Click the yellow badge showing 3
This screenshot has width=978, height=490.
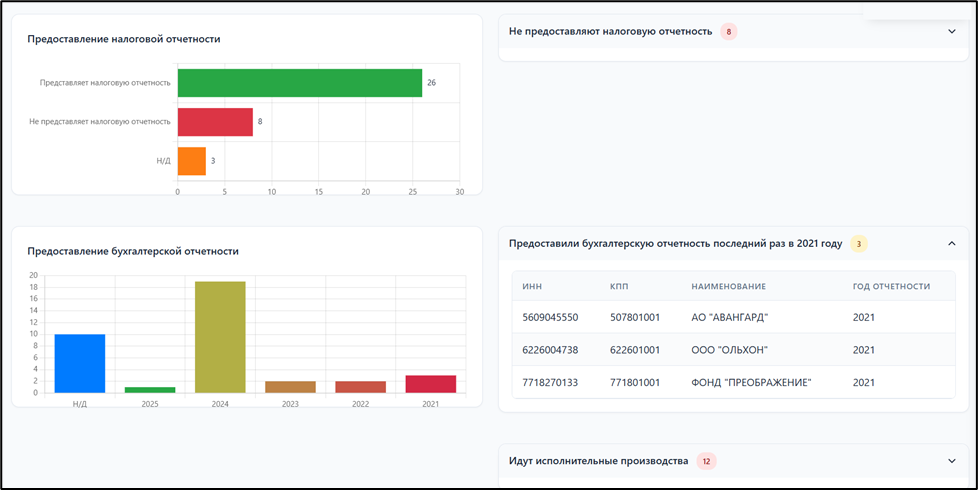pos(858,243)
